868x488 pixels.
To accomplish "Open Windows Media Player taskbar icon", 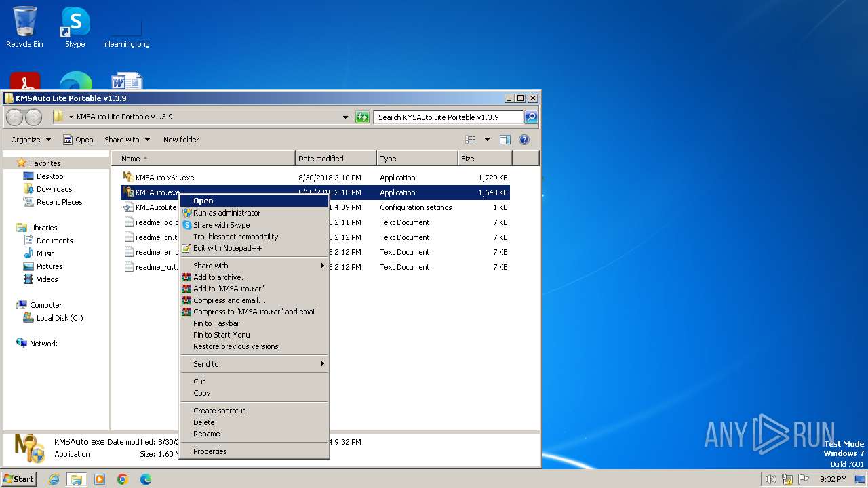I will click(x=100, y=479).
